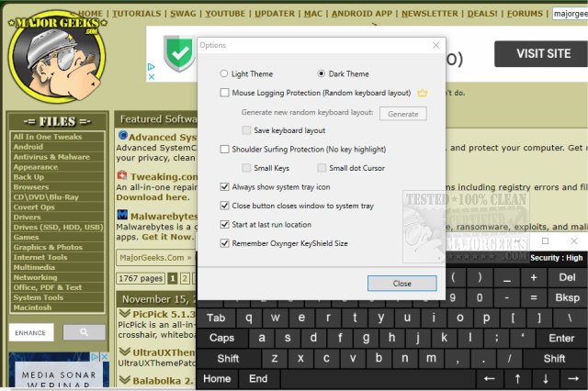Click the Malwarebytes blue icon
This screenshot has width=588, height=391.
coord(122,215)
